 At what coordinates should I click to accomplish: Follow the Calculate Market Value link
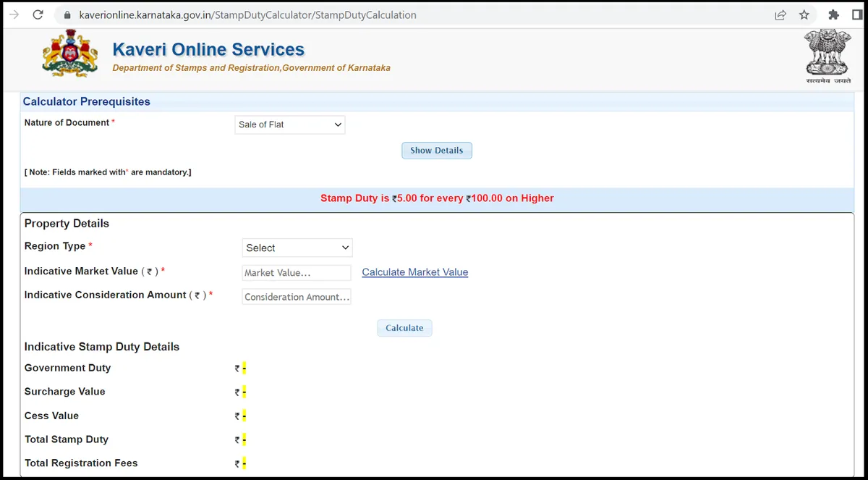point(414,272)
